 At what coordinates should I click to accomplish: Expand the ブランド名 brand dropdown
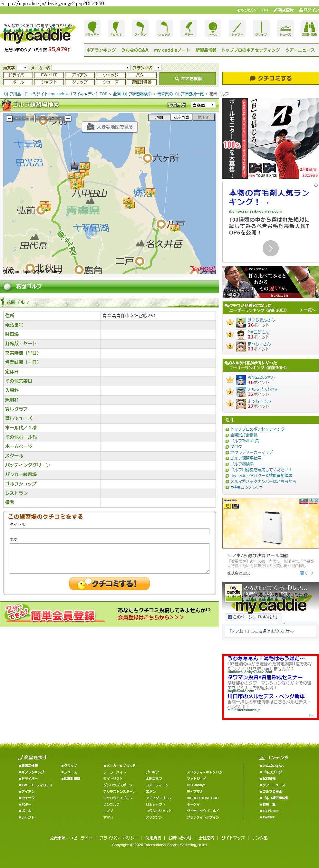[x=158, y=68]
